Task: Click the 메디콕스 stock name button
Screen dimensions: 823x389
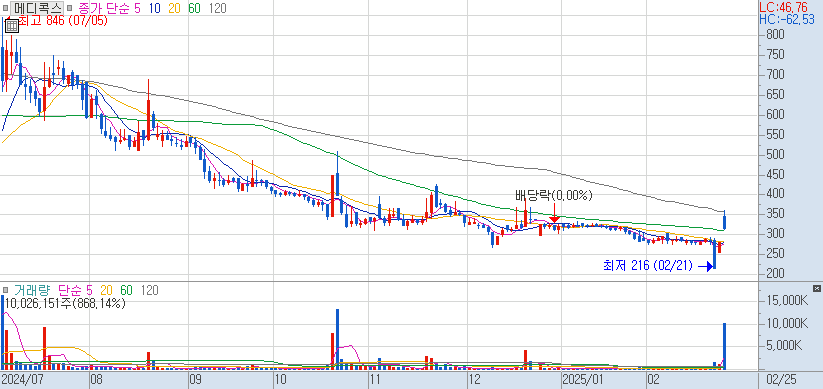Action: 38,8
